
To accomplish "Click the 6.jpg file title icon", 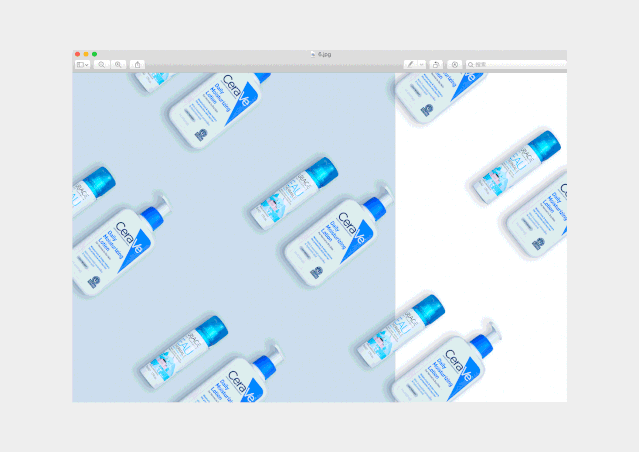I will [313, 54].
